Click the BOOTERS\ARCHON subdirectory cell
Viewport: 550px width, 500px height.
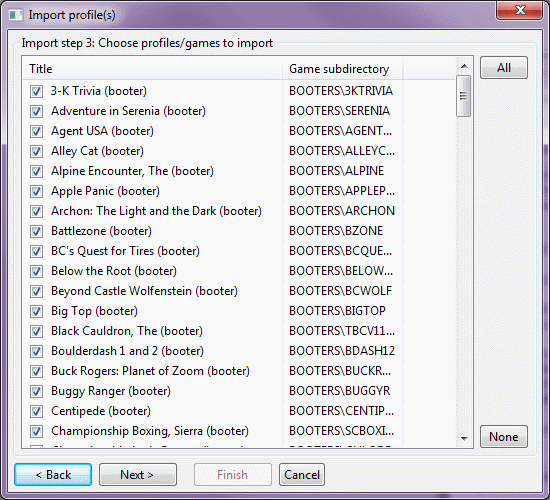point(342,211)
